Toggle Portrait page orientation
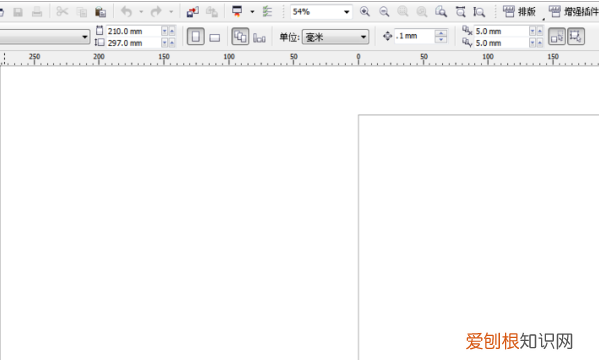The height and width of the screenshot is (360, 599). (196, 37)
